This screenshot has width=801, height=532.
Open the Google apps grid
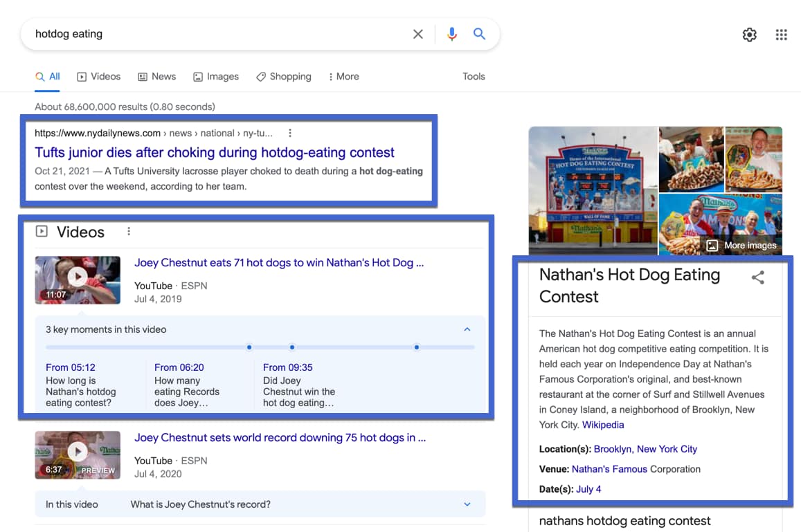(782, 34)
